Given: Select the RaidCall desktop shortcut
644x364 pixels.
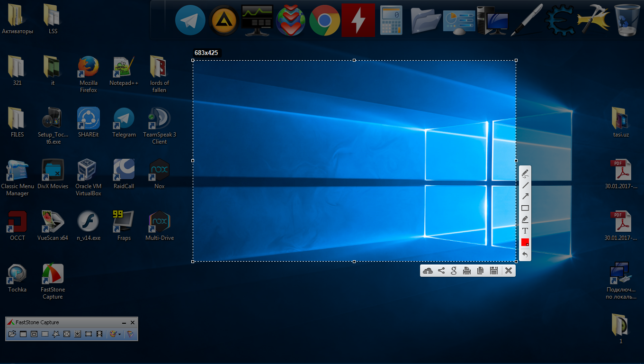Looking at the screenshot, I should pyautogui.click(x=124, y=174).
